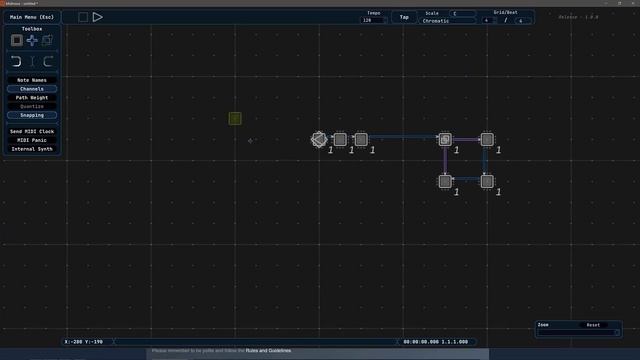Select the diamond start node
Image resolution: width=640 pixels, height=360 pixels.
(319, 140)
